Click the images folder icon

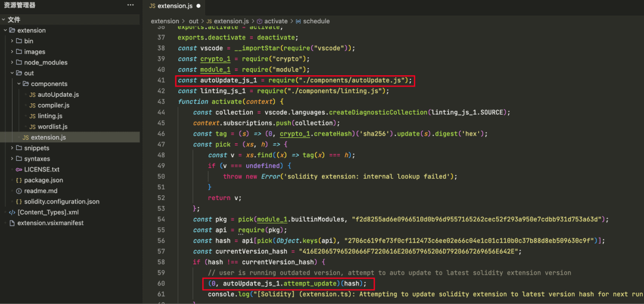(19, 52)
